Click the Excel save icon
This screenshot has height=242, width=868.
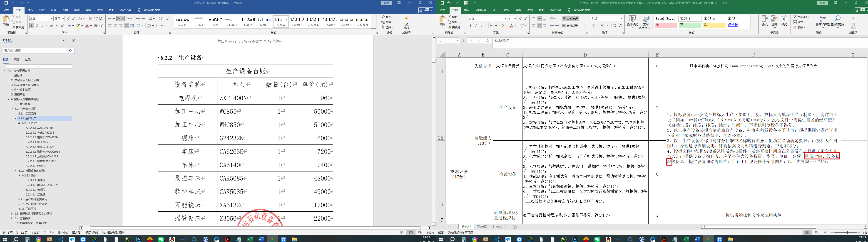coord(442,3)
